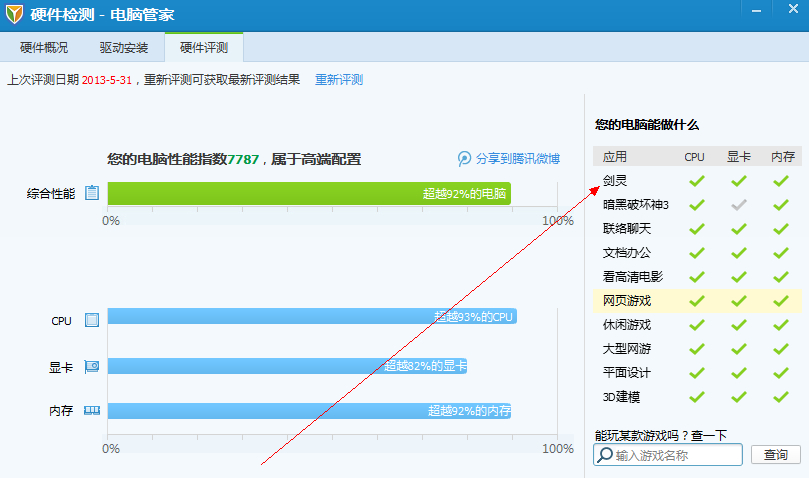Click the 显卡 checkmark for 联络聊天
Screen dimensions: 809x478
coord(739,229)
